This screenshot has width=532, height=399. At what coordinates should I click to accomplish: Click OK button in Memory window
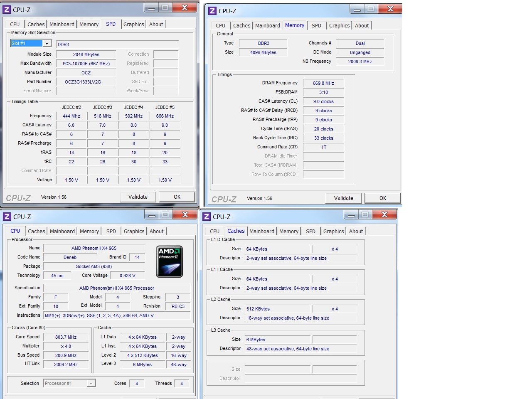[383, 198]
